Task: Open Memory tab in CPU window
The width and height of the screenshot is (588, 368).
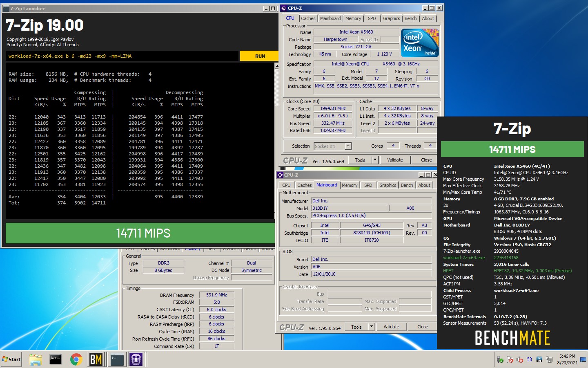Action: [x=353, y=18]
